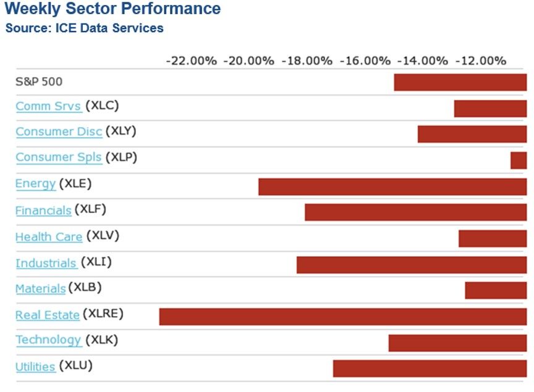
Task: Click the S&P 500 red bar
Action: (x=460, y=82)
